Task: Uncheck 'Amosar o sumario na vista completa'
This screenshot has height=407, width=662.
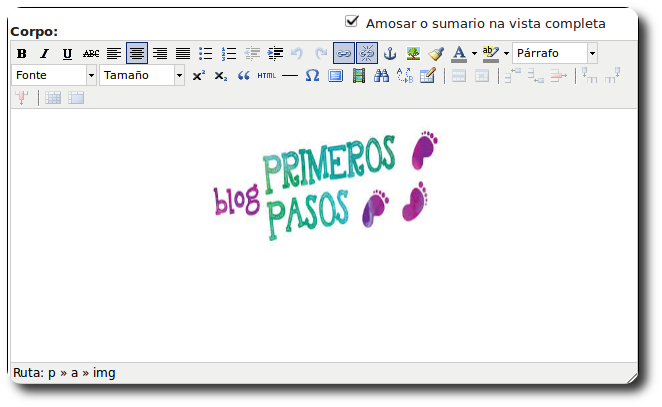Action: [x=351, y=21]
